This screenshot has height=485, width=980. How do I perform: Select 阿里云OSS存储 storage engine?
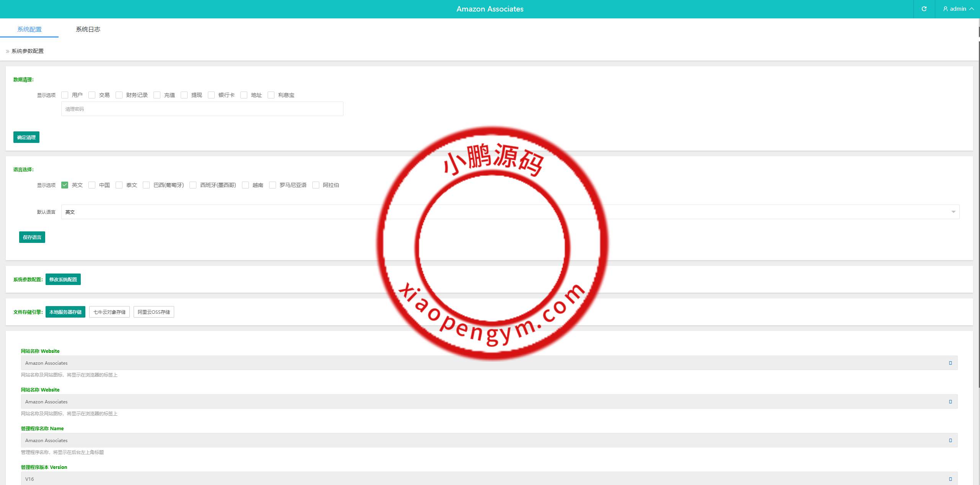tap(154, 312)
